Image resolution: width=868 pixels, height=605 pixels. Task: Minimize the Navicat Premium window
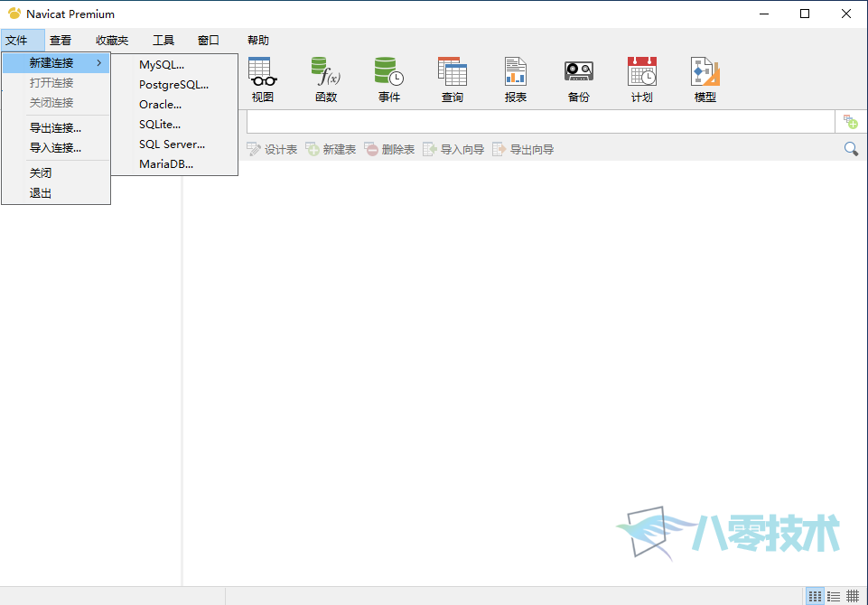pos(764,14)
